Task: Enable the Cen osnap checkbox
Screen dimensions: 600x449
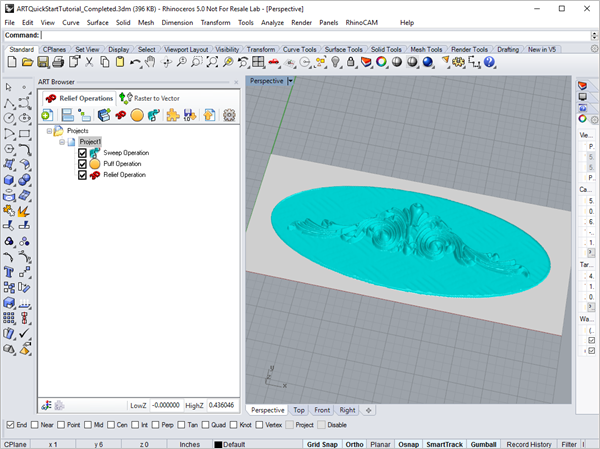Action: pos(111,425)
